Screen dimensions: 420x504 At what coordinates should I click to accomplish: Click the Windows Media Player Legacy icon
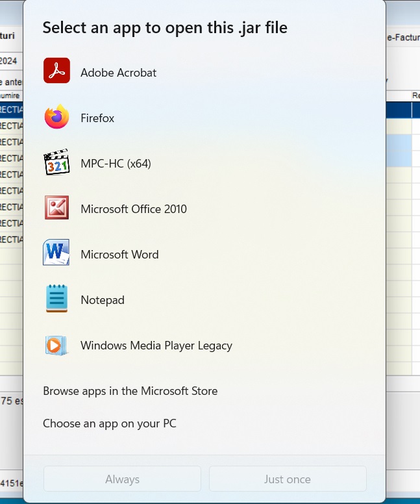(x=56, y=346)
